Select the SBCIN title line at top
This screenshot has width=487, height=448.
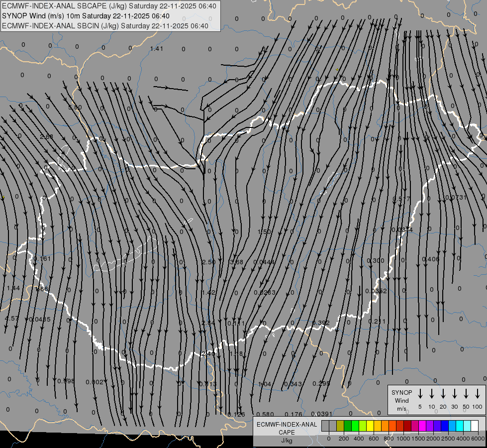click(x=105, y=26)
